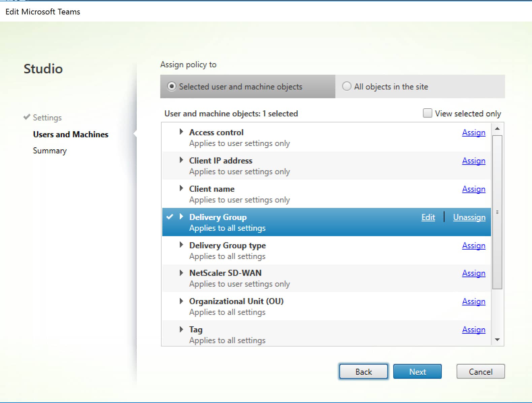Expand the Delivery Group type row
Screen dimensions: 532x403
(x=181, y=245)
